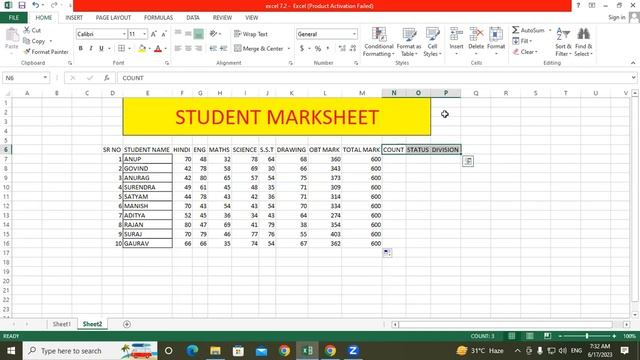Open the Fill options
This screenshot has width=640, height=360.
click(x=522, y=41)
